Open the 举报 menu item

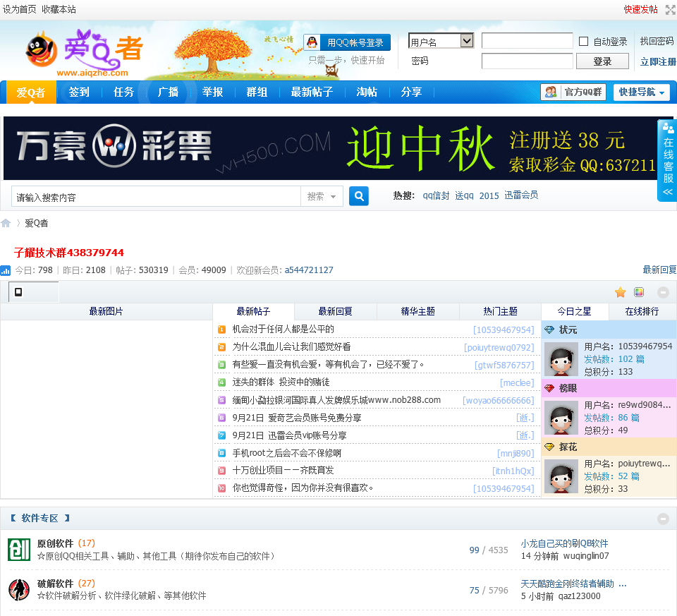coord(213,92)
